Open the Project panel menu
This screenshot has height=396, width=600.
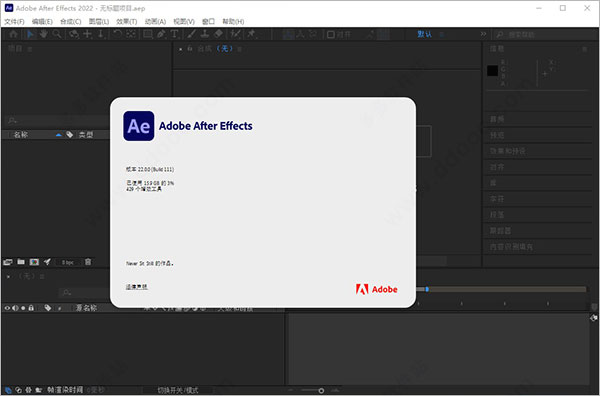click(30, 49)
